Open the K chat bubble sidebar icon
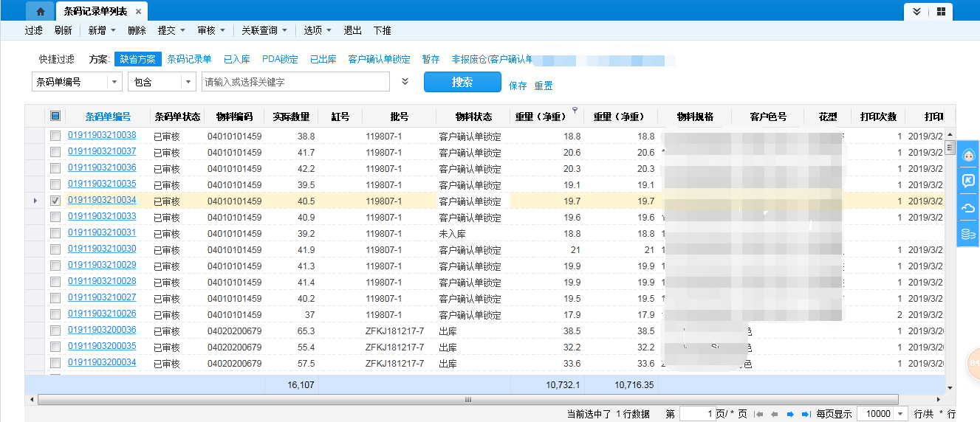The width and height of the screenshot is (980, 422). tap(968, 181)
